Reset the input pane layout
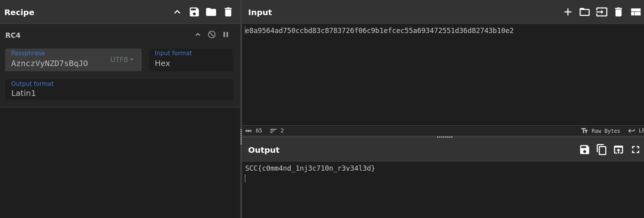644x218 pixels. coord(636,12)
